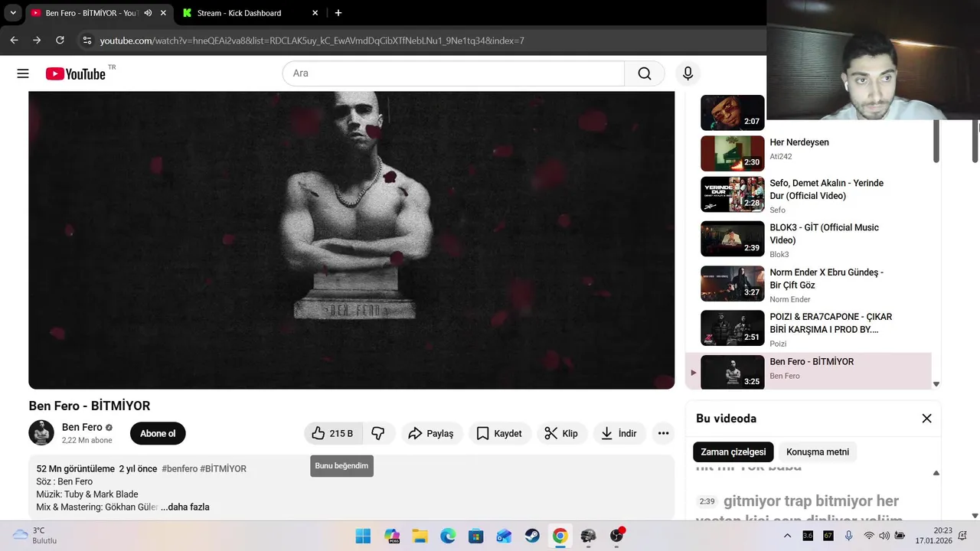Image resolution: width=980 pixels, height=551 pixels.
Task: Reload the page with refresh icon
Action: click(60, 41)
